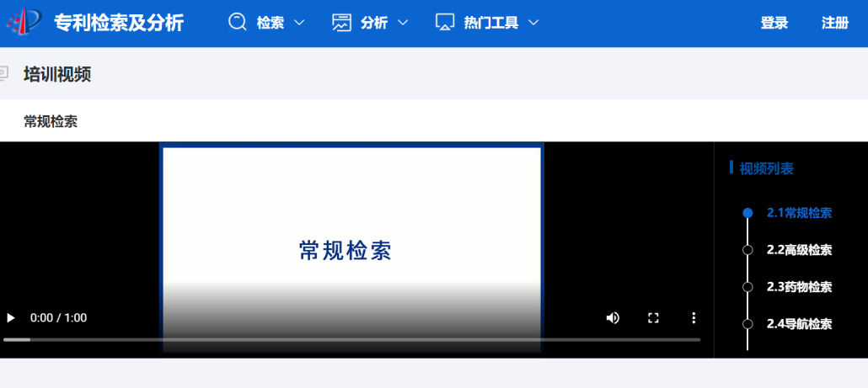Image resolution: width=868 pixels, height=388 pixels.
Task: Click the hollow dot marker for 2.4导航检索
Action: [x=747, y=324]
